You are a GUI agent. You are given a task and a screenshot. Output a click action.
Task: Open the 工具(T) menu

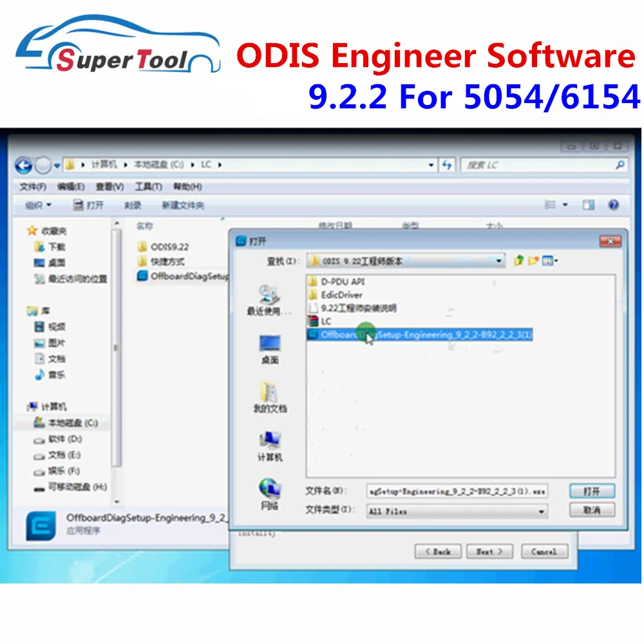tap(148, 187)
